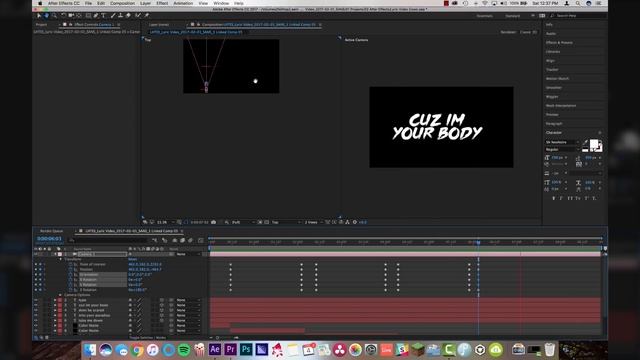Image resolution: width=640 pixels, height=360 pixels.
Task: Select the Pan Behind anchor tool
Action: [79, 16]
